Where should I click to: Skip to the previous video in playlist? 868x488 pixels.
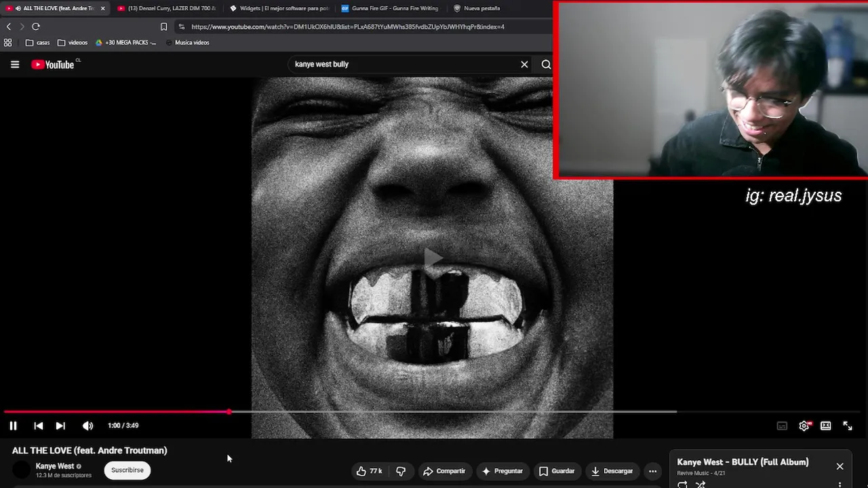[x=39, y=426]
